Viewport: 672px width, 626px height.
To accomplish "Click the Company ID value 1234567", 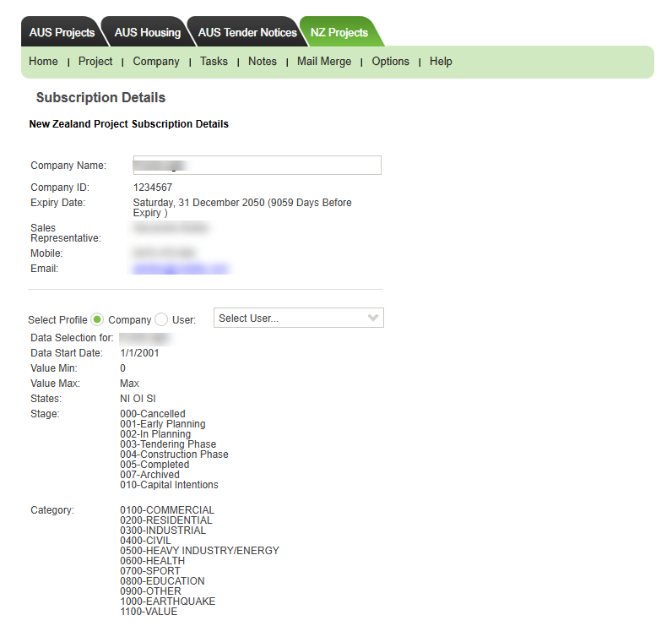I will pyautogui.click(x=153, y=188).
